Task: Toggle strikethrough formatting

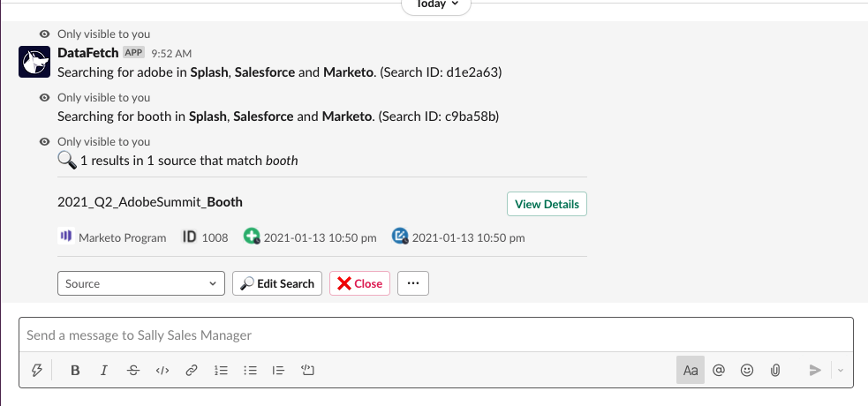Action: [x=133, y=371]
